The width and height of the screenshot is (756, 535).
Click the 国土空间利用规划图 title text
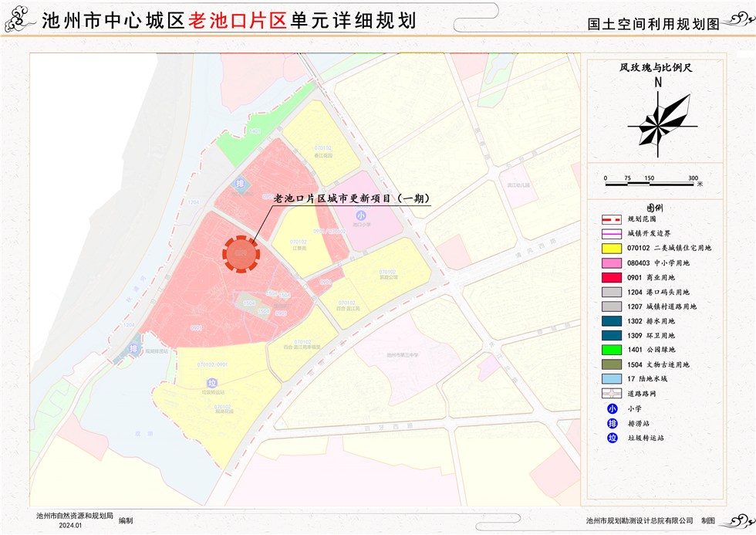pos(652,25)
